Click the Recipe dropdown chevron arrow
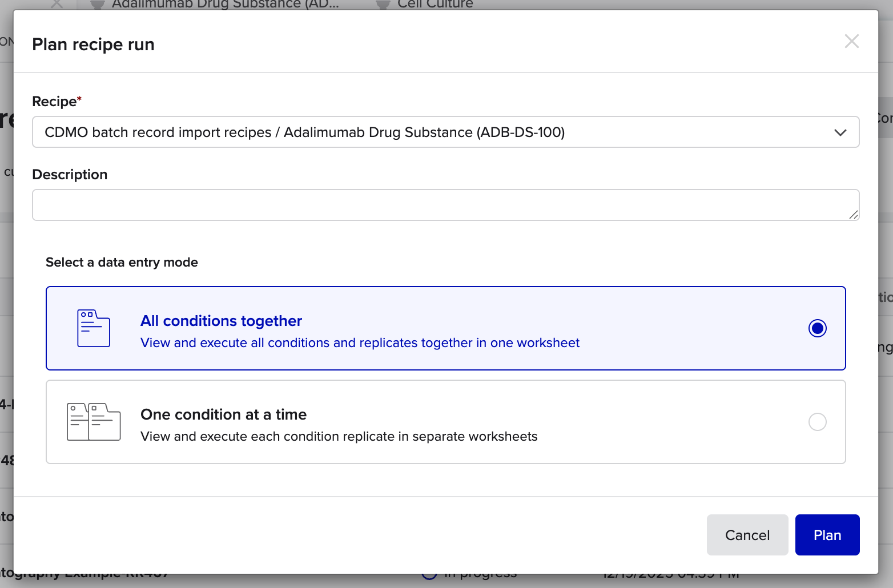The height and width of the screenshot is (588, 893). tap(840, 132)
